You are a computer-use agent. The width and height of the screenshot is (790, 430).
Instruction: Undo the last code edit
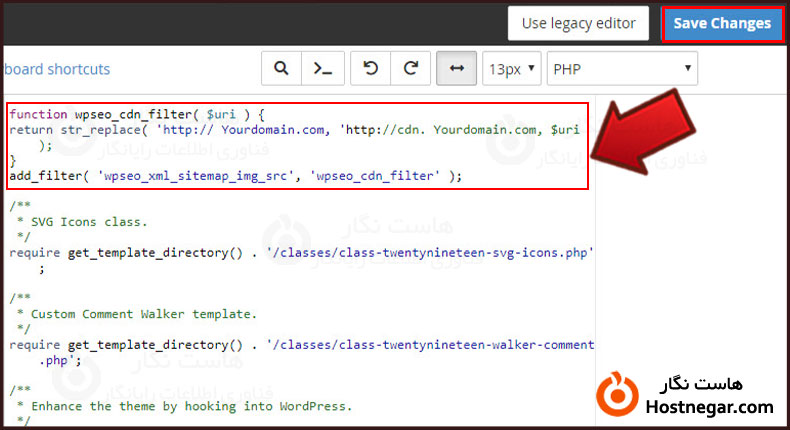pyautogui.click(x=371, y=69)
